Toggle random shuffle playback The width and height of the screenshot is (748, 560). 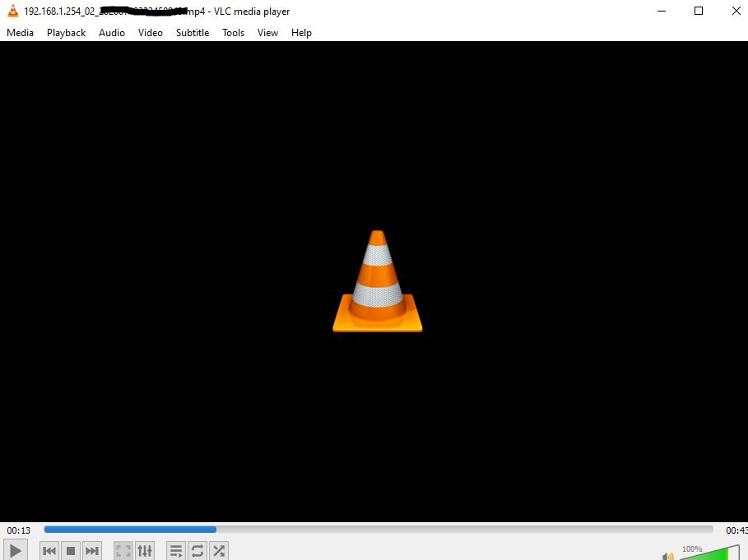click(x=219, y=551)
